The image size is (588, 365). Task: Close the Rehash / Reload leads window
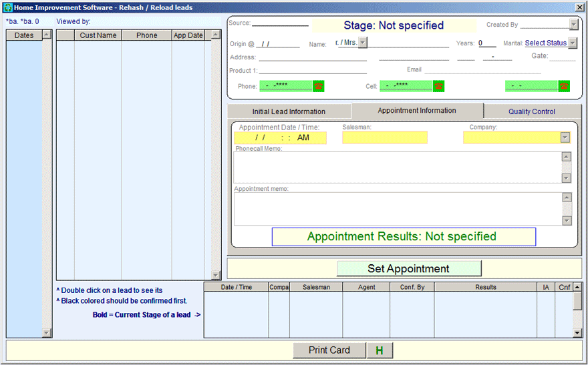[579, 7]
